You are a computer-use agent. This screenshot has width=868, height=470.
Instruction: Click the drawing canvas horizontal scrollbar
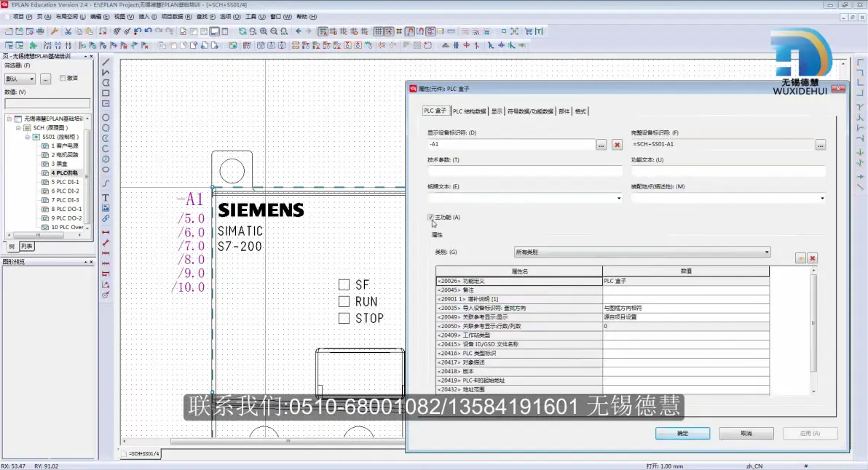[x=288, y=441]
